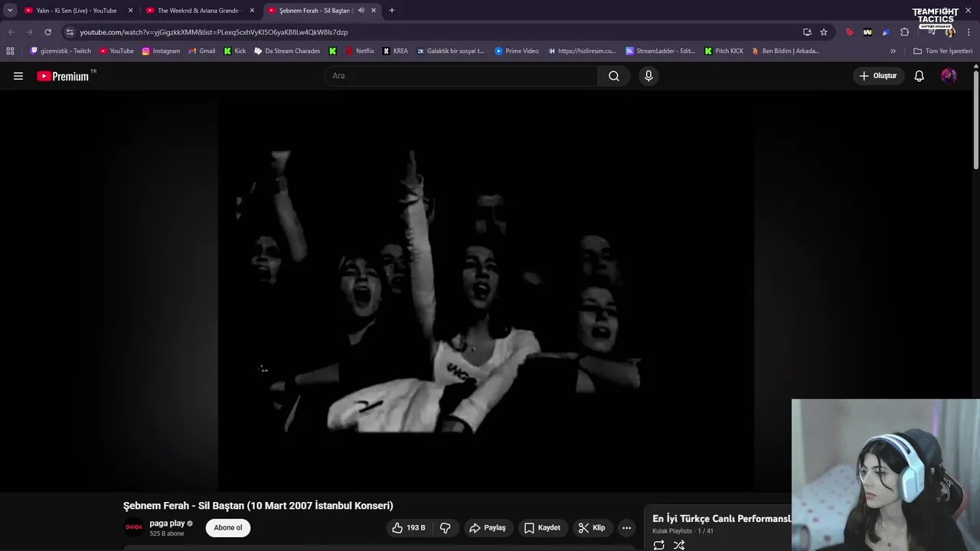Viewport: 980px width, 551px height.
Task: Open a new browser tab
Action: (x=392, y=11)
